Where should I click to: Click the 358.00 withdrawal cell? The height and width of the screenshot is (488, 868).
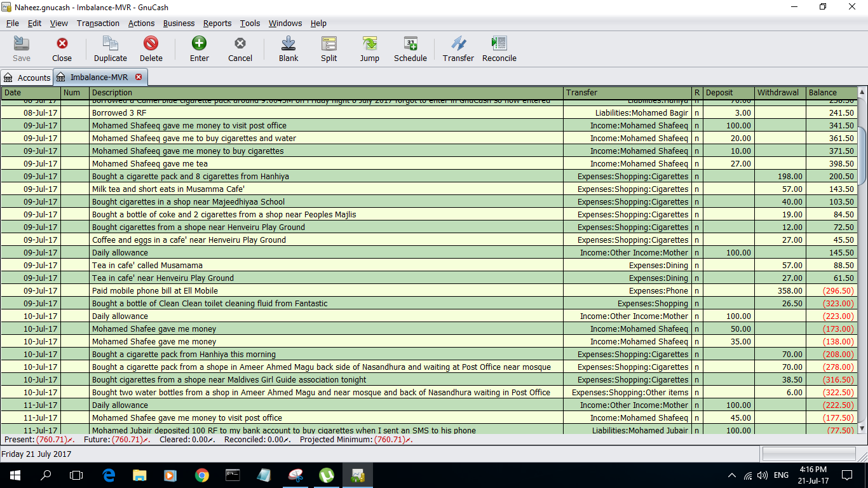click(780, 291)
